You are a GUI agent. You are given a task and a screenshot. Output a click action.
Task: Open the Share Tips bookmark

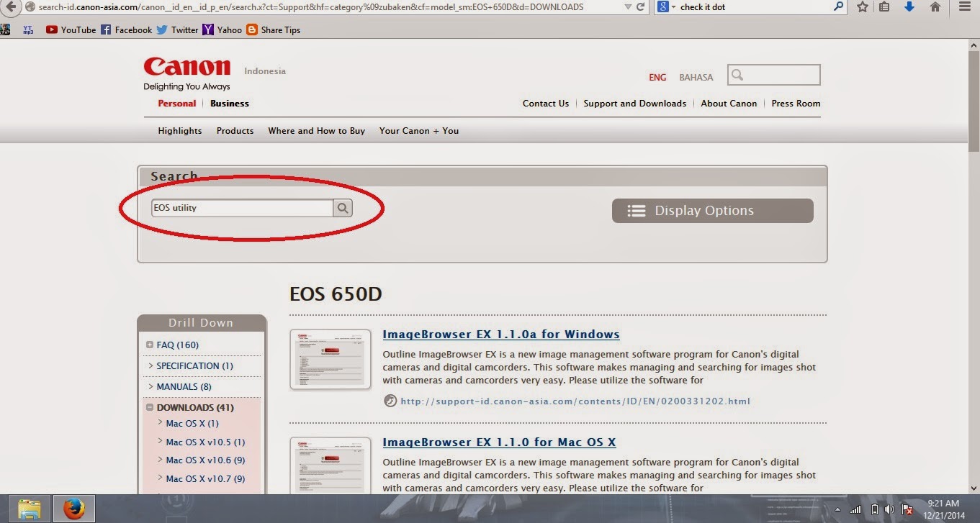[x=274, y=30]
